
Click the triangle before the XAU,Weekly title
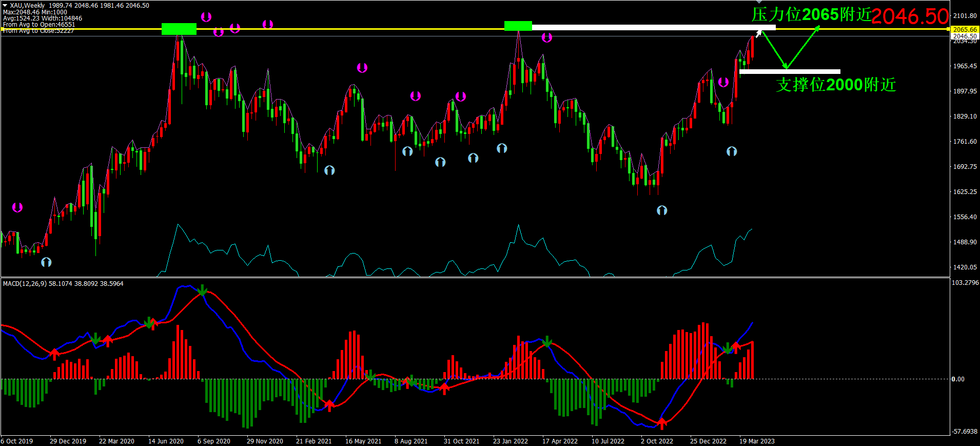5,5
